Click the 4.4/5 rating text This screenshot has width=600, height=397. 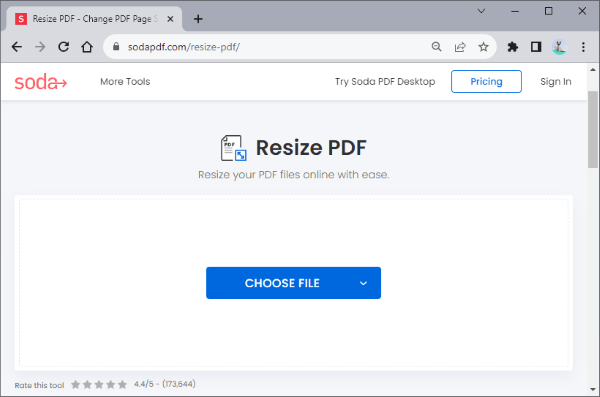tap(165, 384)
